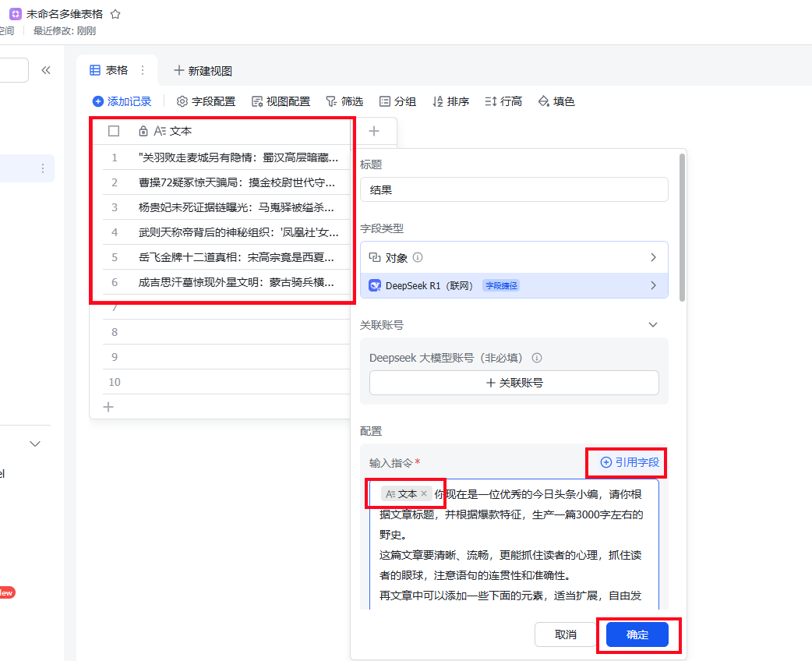The height and width of the screenshot is (661, 812).
Task: Click 引用字段 to reference a field
Action: 630,462
